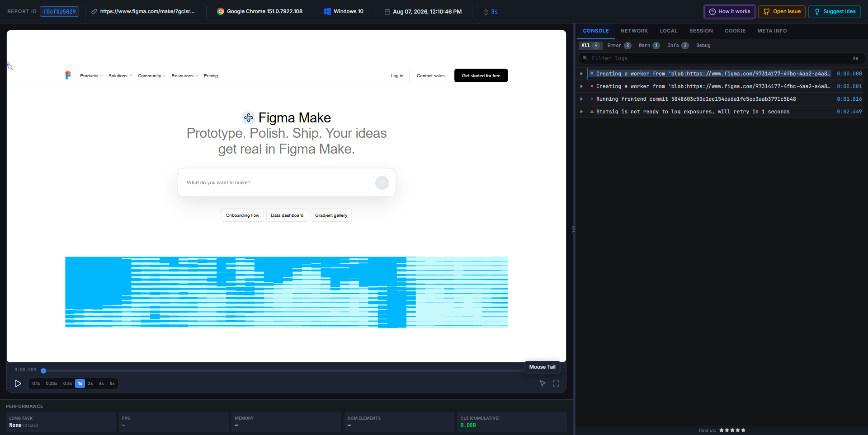
Task: Select the 2x playback speed
Action: [90, 384]
